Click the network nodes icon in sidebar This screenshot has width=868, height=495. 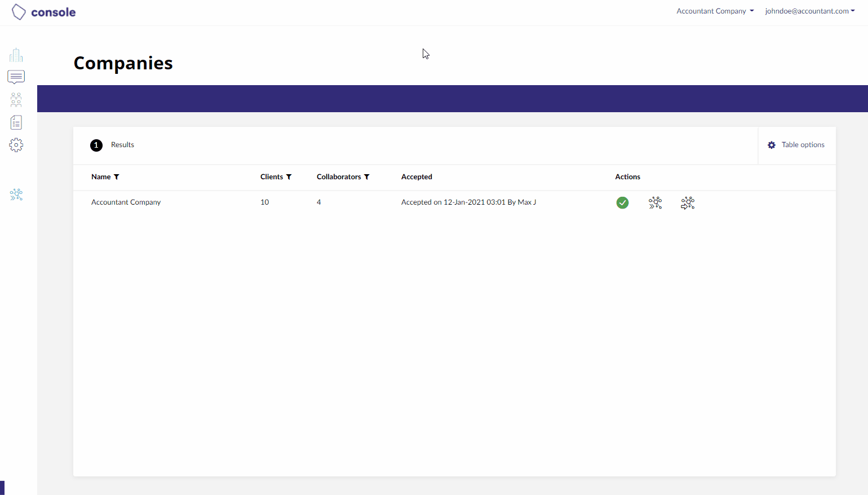16,195
